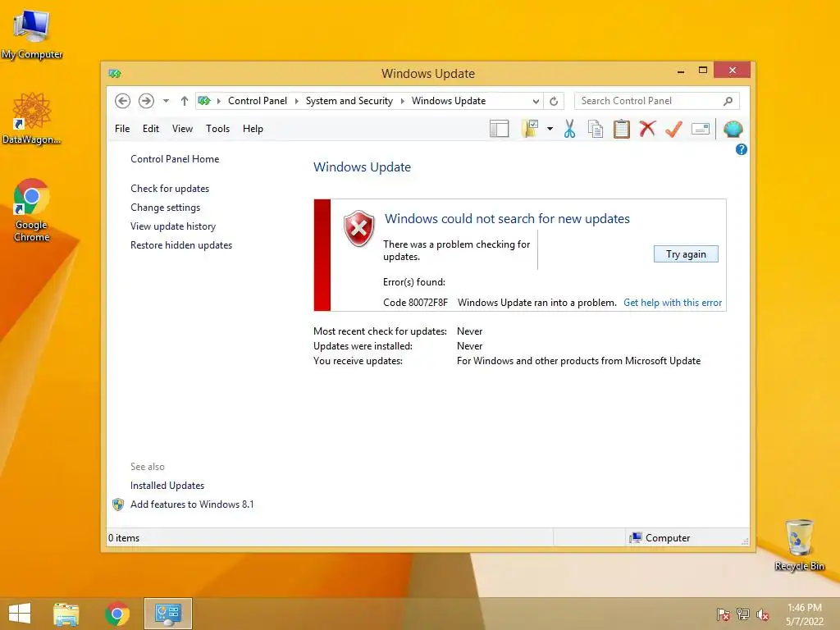Open Get help with this error link
The width and height of the screenshot is (840, 630).
(673, 303)
